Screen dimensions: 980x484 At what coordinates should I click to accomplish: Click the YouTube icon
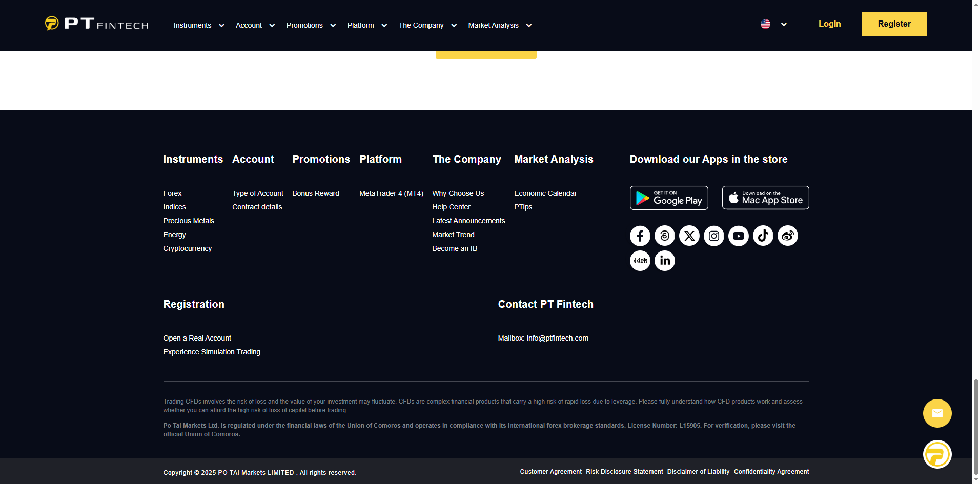tap(738, 236)
